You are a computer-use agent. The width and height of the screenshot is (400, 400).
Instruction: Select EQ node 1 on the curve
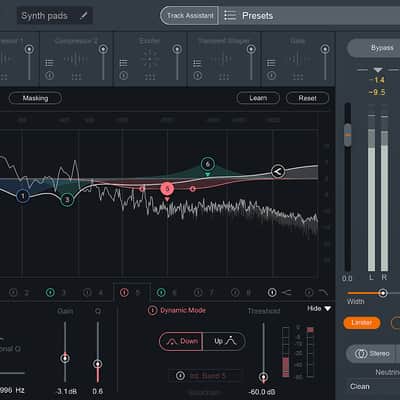click(23, 196)
